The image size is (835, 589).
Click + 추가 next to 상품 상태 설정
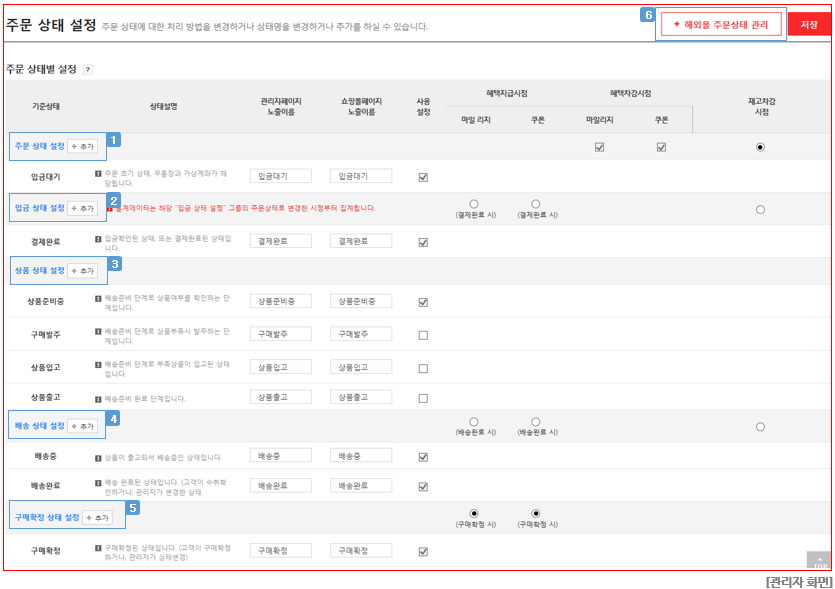click(x=83, y=271)
